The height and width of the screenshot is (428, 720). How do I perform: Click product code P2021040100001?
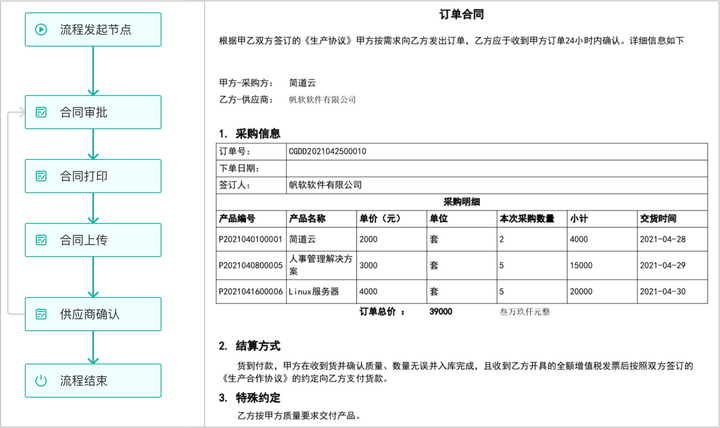pyautogui.click(x=250, y=239)
